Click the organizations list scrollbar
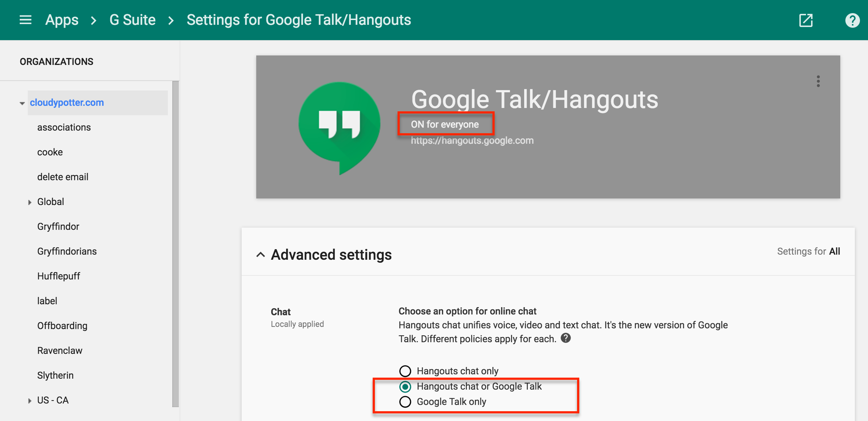This screenshot has height=421, width=868. [x=176, y=244]
